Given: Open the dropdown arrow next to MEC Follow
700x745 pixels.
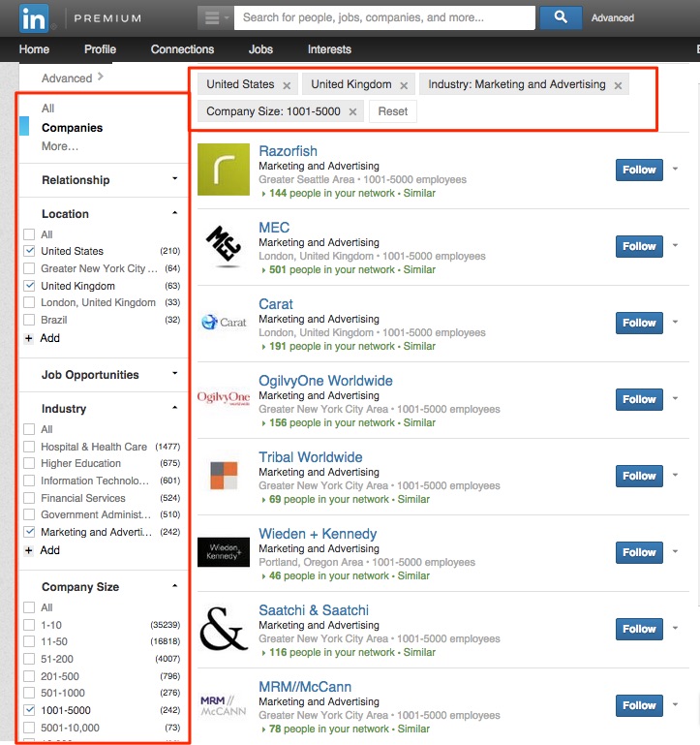Looking at the screenshot, I should [675, 245].
